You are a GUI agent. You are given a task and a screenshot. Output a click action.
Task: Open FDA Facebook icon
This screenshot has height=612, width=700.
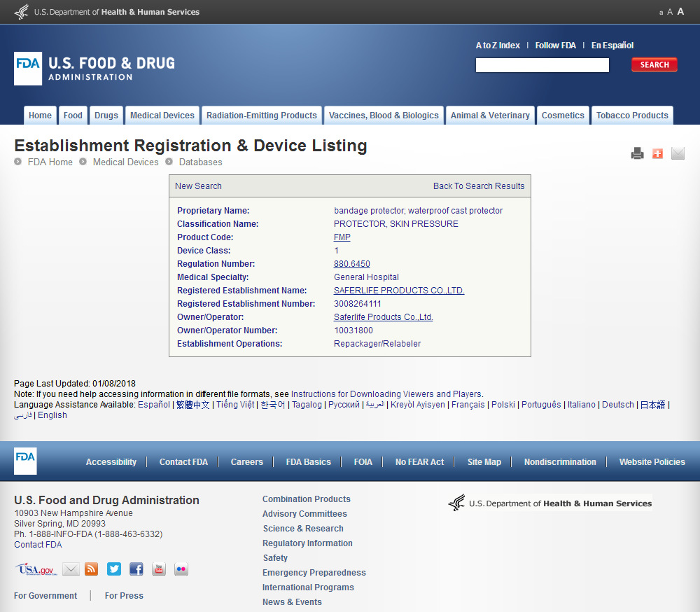click(x=136, y=569)
